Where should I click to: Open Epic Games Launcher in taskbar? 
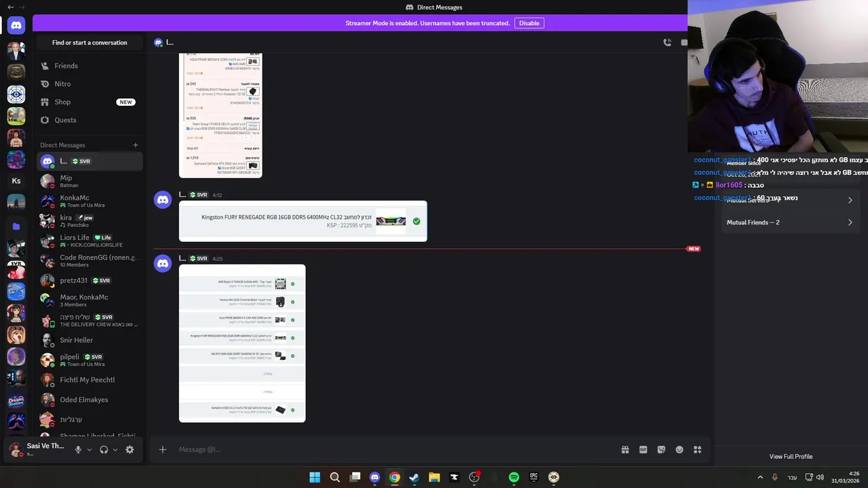click(x=534, y=477)
